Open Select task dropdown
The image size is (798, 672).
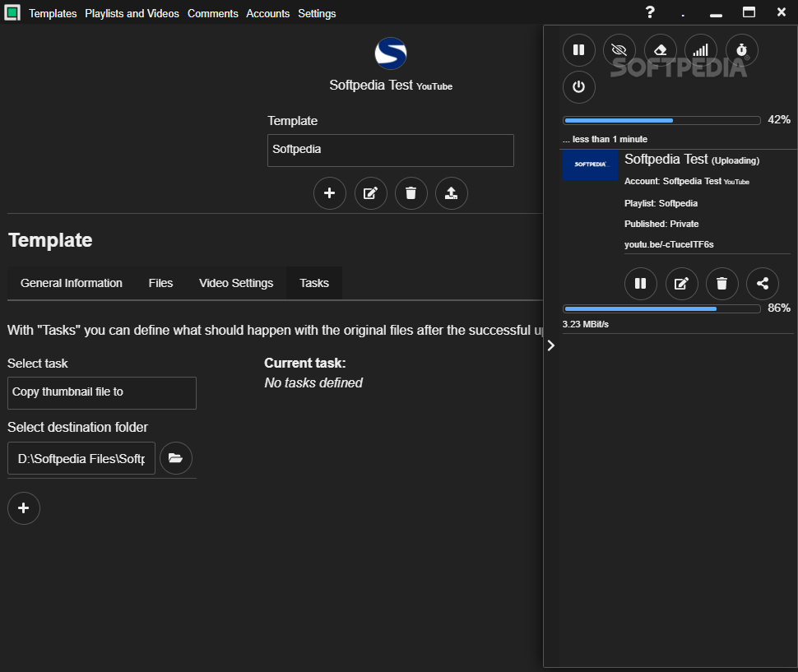point(102,392)
